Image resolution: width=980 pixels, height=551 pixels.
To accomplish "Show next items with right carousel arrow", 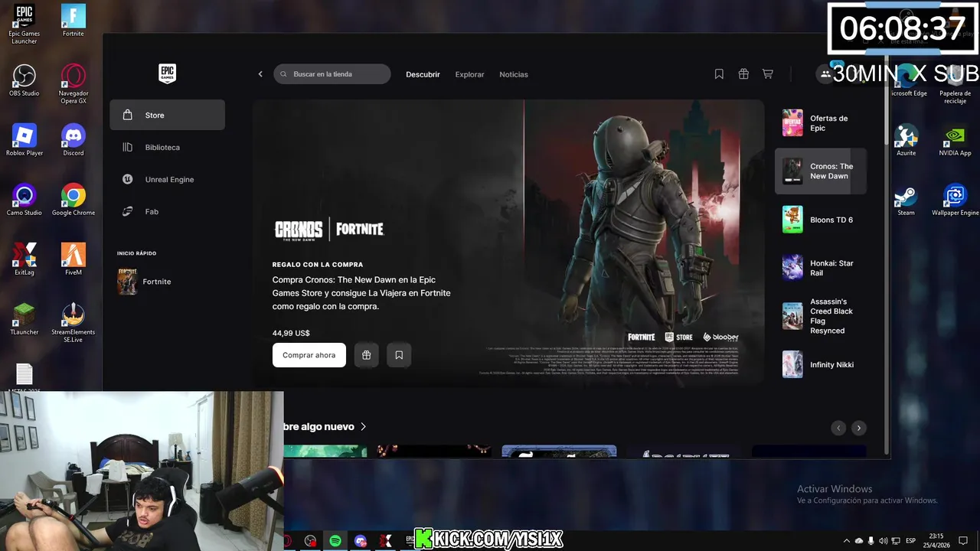I will 858,428.
